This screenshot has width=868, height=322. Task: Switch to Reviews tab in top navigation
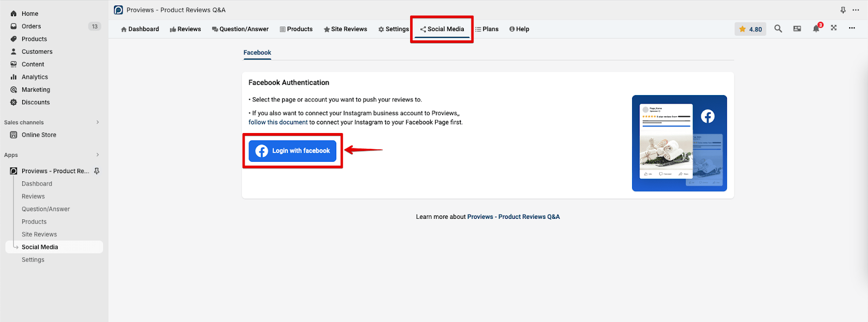(x=185, y=29)
